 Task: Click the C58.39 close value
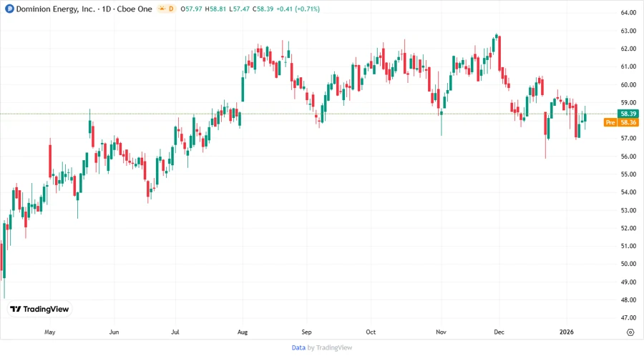tap(263, 9)
